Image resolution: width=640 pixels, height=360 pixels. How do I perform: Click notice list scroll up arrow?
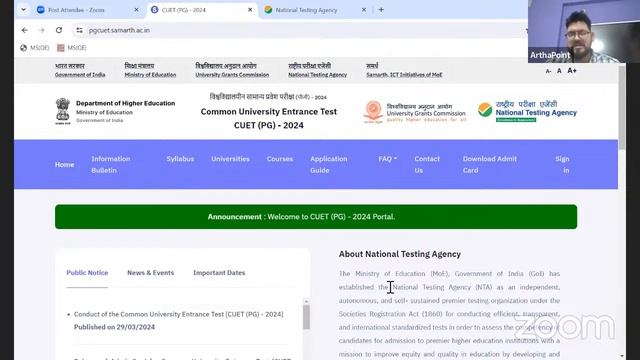tap(306, 301)
